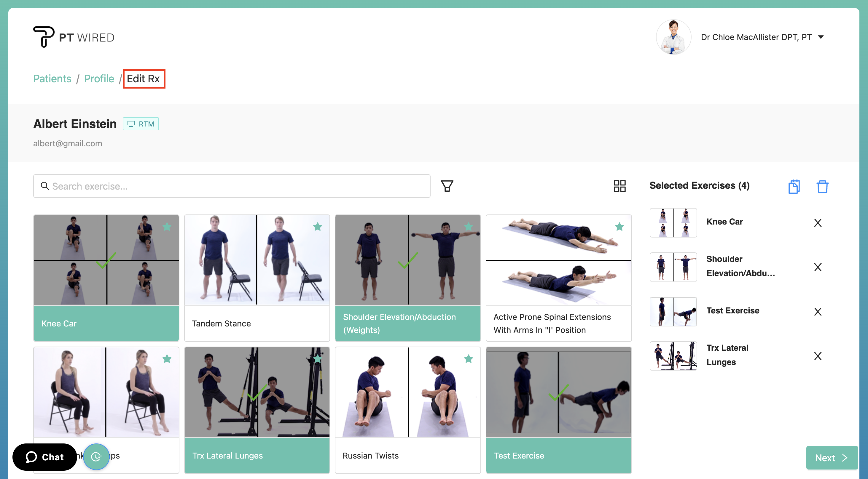Expand Dr Chloe MacAllister account dropdown
Image resolution: width=868 pixels, height=479 pixels.
coord(821,37)
